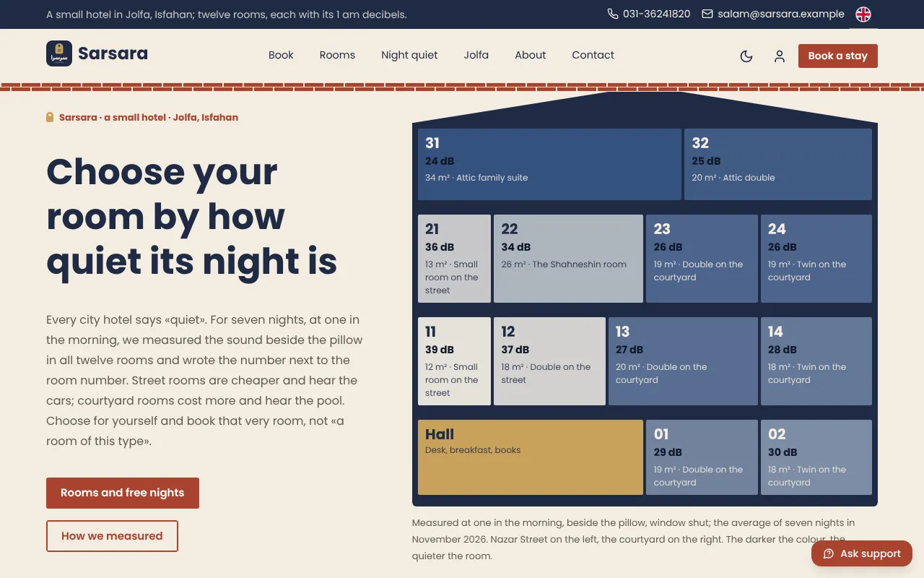Click the Book a stay button
The image size is (924, 578).
[x=838, y=56]
